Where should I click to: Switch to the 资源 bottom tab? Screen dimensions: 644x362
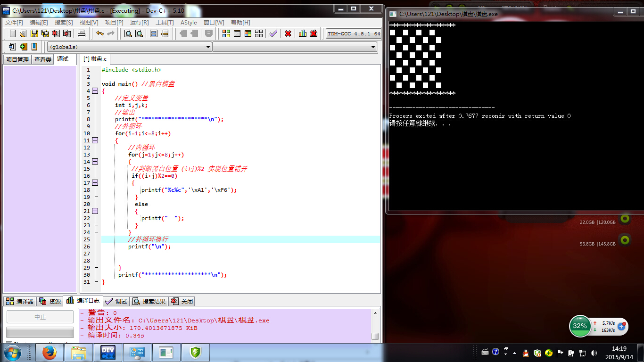[50, 301]
